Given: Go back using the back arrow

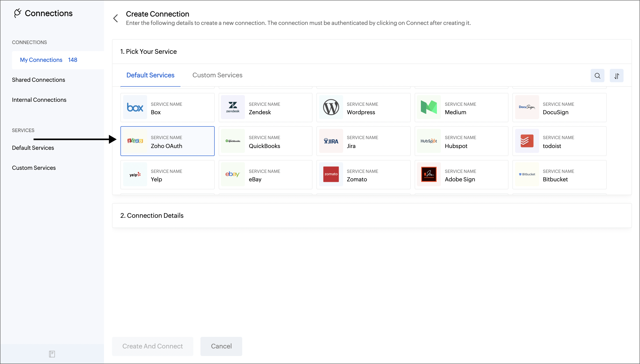Looking at the screenshot, I should pyautogui.click(x=115, y=18).
